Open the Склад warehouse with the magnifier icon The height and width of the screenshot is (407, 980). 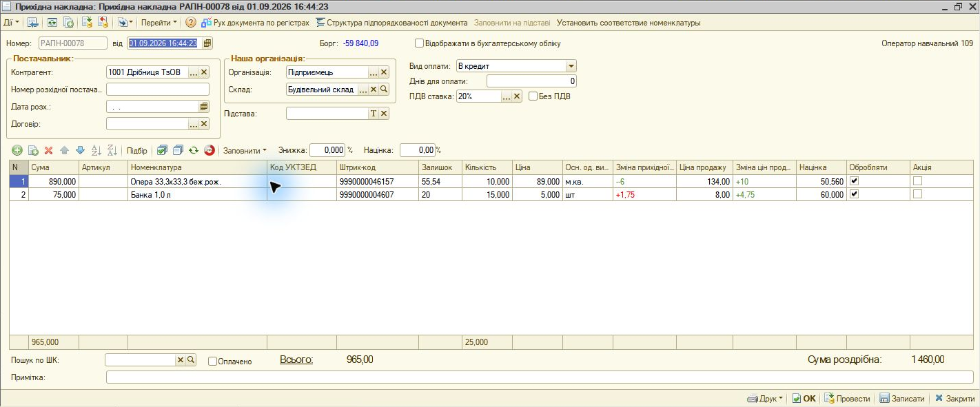click(x=384, y=89)
